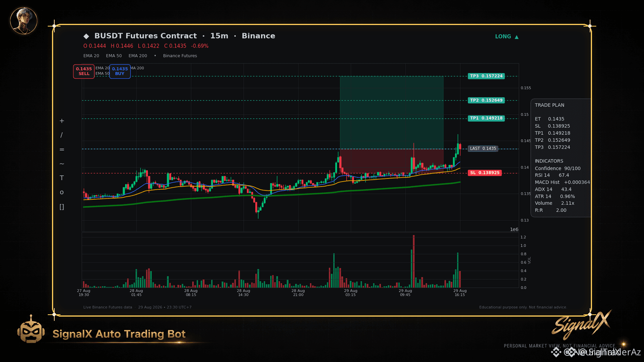Click the red 0.1435 SELL button

pos(84,71)
